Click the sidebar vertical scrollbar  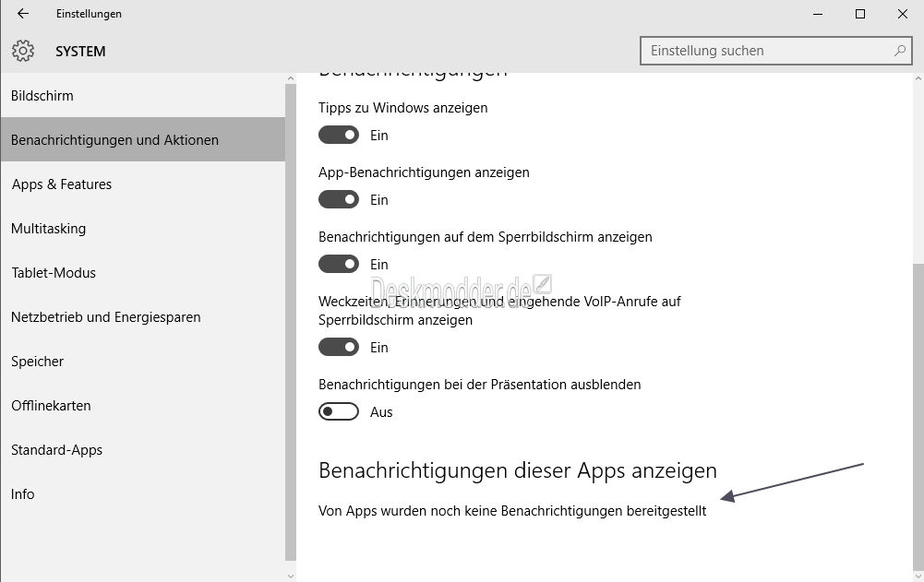[291, 322]
